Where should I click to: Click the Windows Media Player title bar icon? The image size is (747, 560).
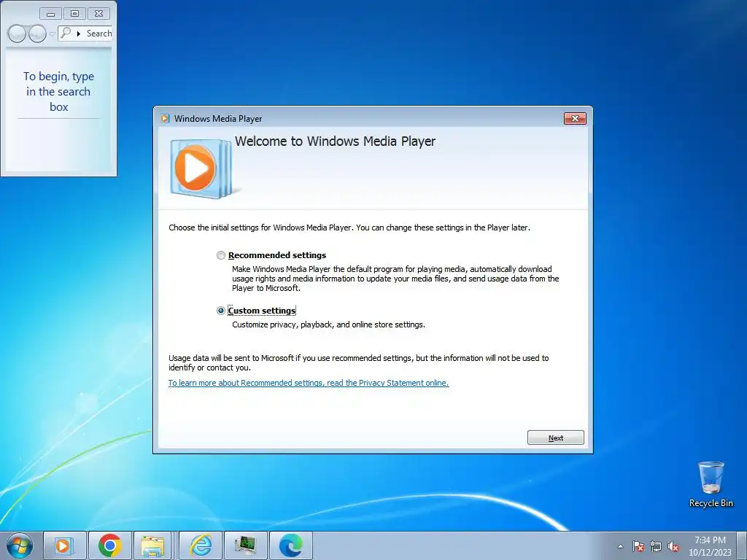click(165, 119)
